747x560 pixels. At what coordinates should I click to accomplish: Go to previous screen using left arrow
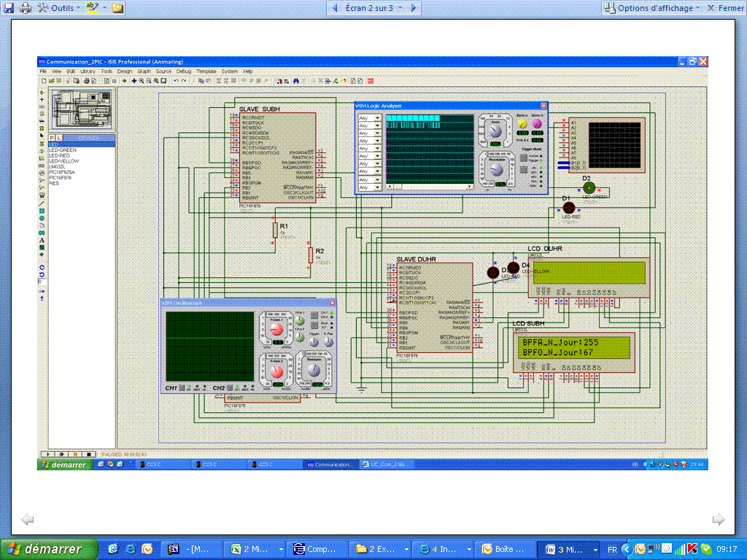[335, 8]
